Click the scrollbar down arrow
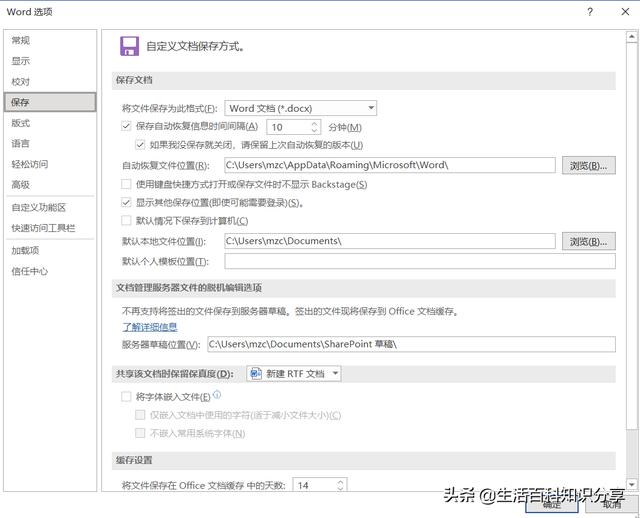This screenshot has width=640, height=518. click(631, 484)
